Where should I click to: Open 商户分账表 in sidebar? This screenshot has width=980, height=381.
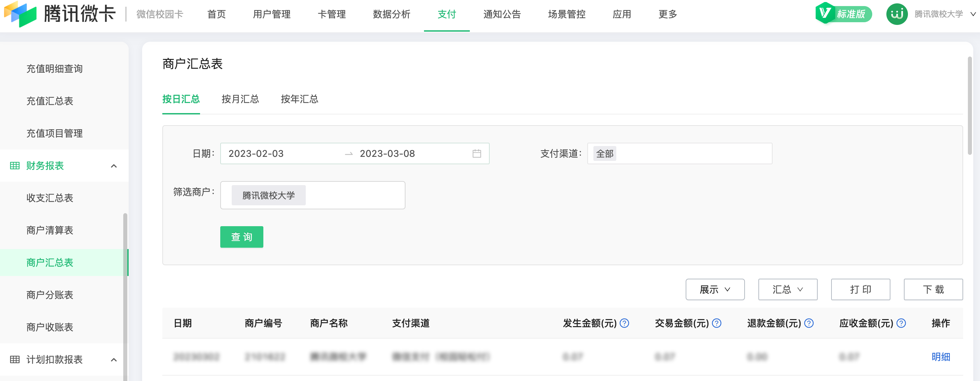click(50, 295)
